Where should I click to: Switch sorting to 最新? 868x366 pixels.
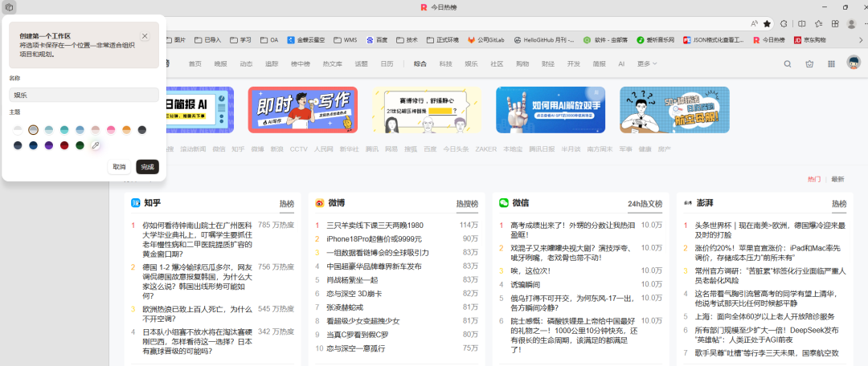click(837, 180)
